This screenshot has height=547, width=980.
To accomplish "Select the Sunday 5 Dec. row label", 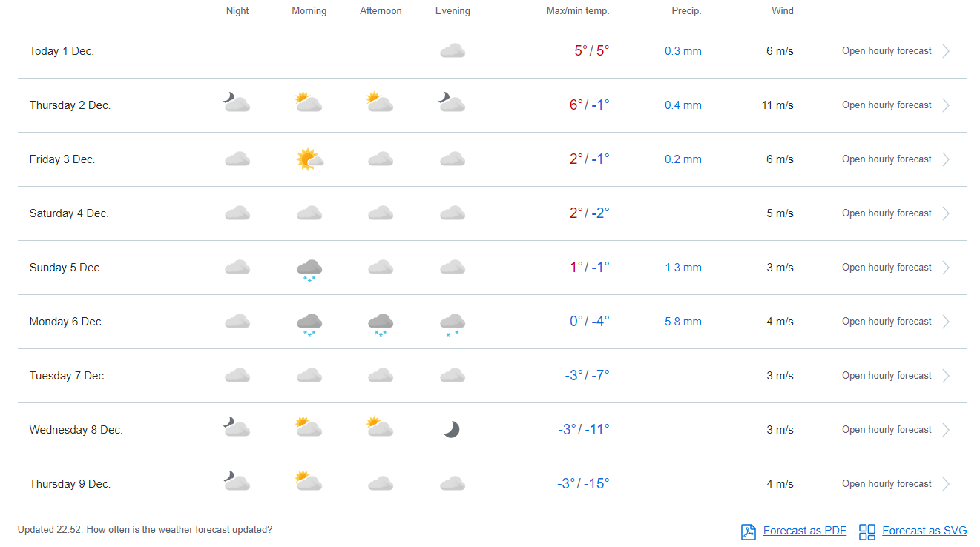I will point(65,268).
